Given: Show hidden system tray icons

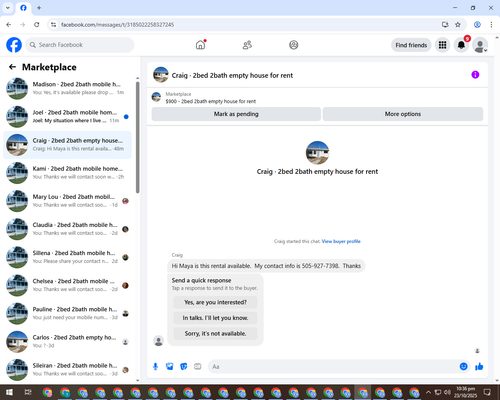Looking at the screenshot, I should 428,392.
